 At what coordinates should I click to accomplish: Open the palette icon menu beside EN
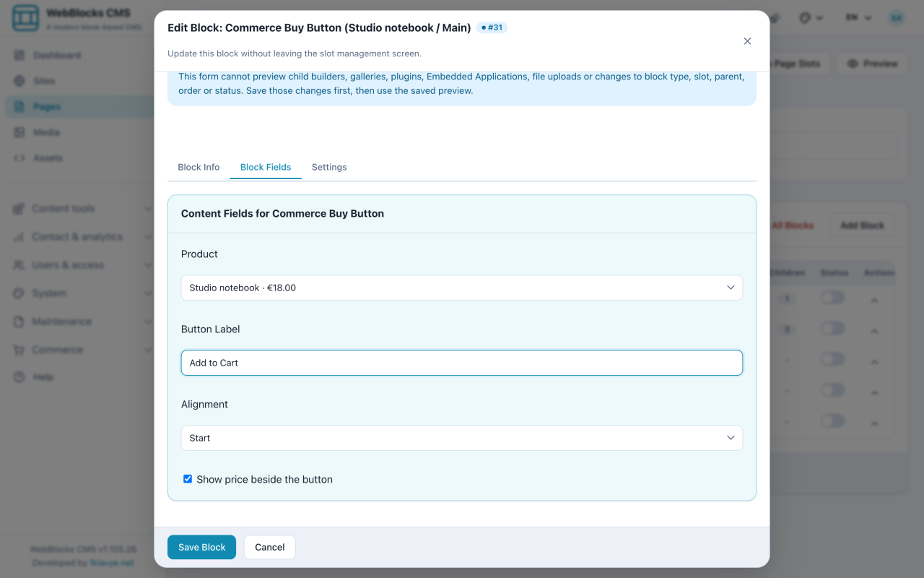pos(811,18)
